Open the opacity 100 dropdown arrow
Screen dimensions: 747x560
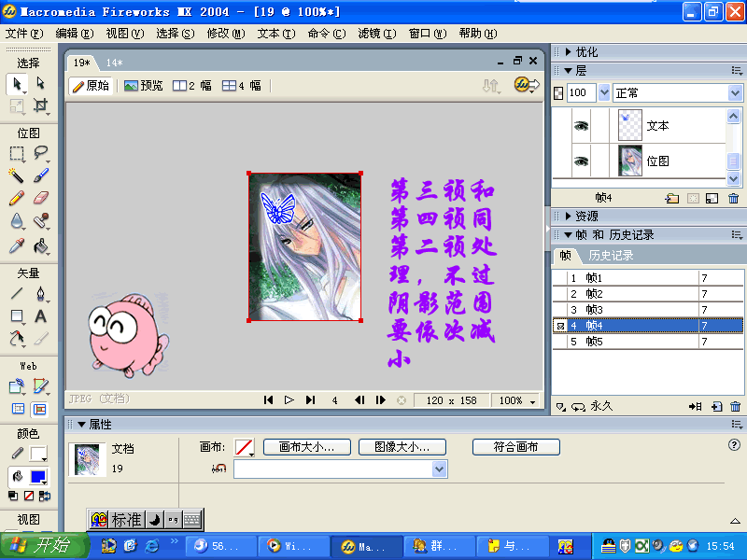(604, 92)
